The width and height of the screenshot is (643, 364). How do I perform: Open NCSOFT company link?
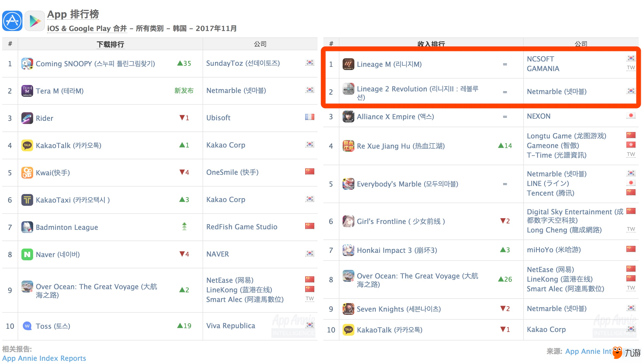[x=540, y=59]
